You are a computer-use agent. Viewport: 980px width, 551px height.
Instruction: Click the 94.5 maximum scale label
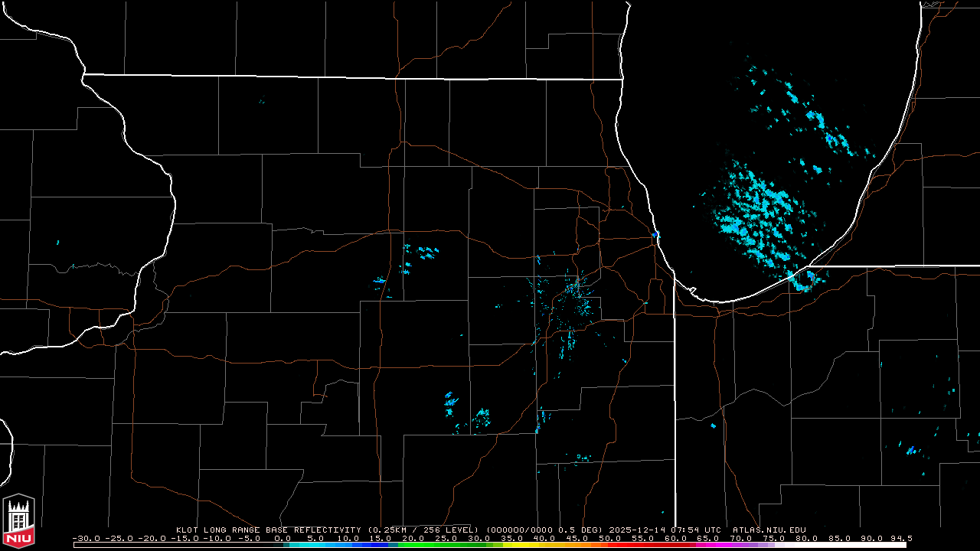(900, 538)
